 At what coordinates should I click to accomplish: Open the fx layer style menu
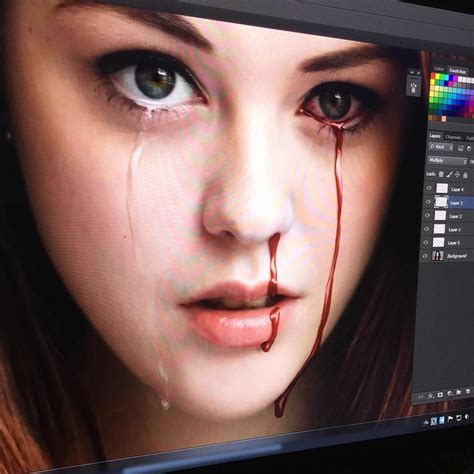coord(431,396)
